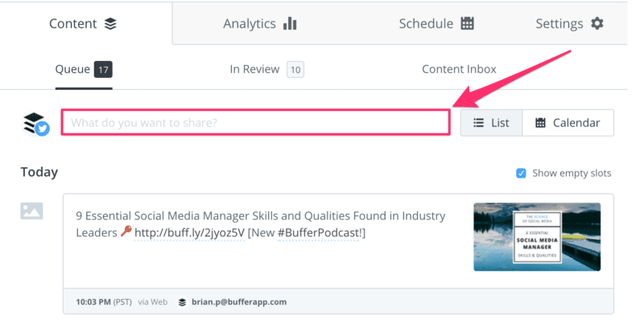644x324 pixels.
Task: Select the List view button
Action: coord(491,123)
